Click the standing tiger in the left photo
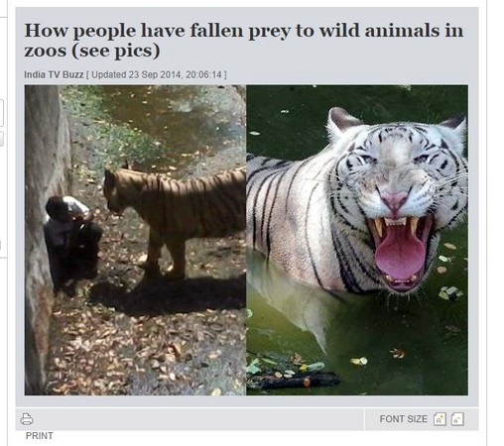Image resolution: width=504 pixels, height=446 pixels. 175,218
